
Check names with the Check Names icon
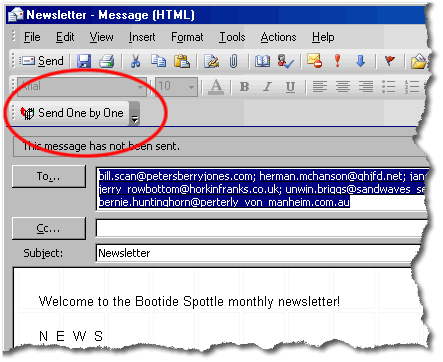pos(286,61)
